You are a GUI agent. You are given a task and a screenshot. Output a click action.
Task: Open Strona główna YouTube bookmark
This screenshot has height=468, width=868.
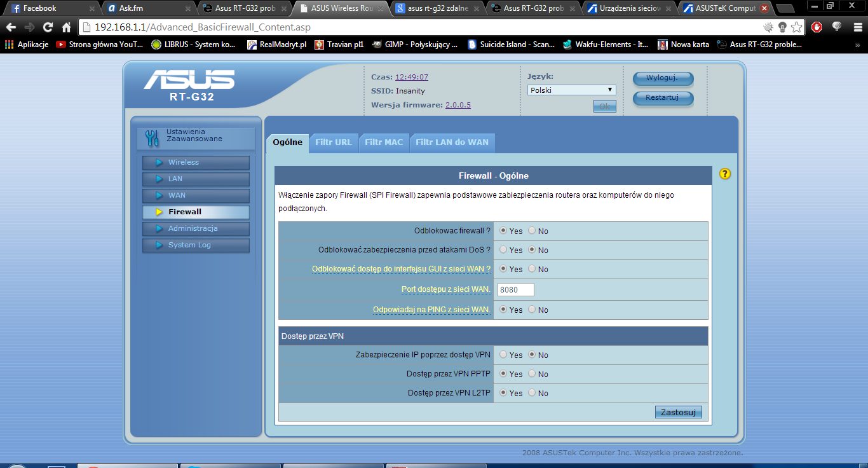point(100,45)
